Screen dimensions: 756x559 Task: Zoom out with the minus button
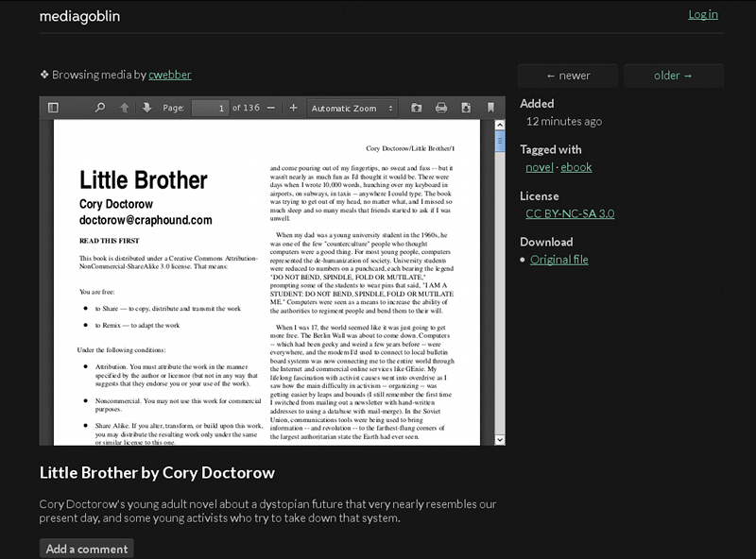point(271,108)
